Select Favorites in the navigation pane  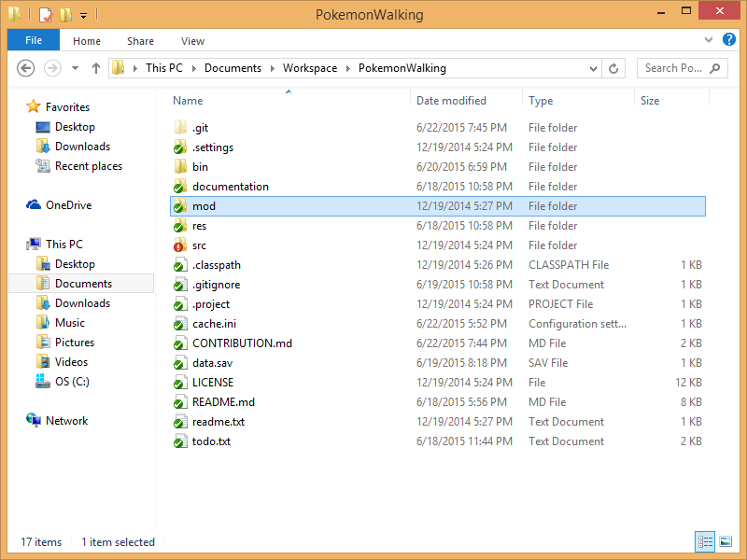pyautogui.click(x=67, y=107)
